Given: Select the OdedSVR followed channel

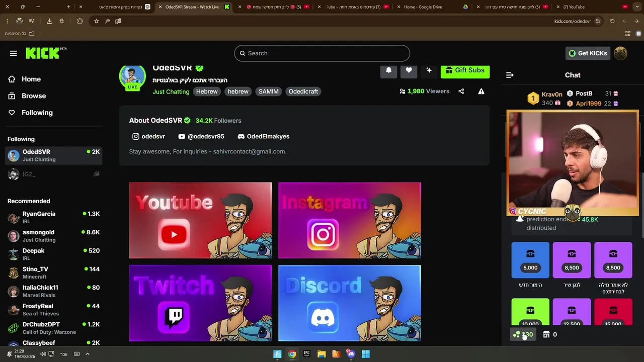Looking at the screenshot, I should (54, 155).
